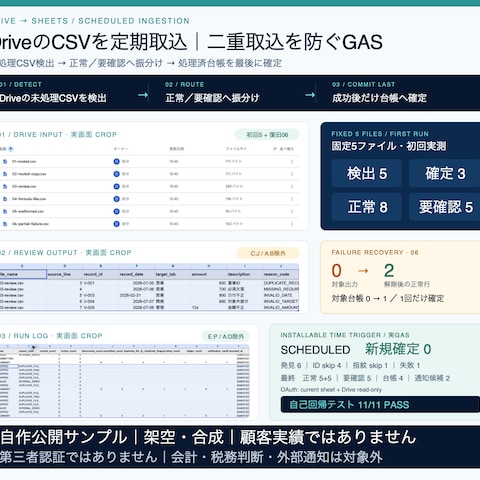The width and height of the screenshot is (480, 480).
Task: Click the 確定 3 stat tile
Action: click(445, 173)
